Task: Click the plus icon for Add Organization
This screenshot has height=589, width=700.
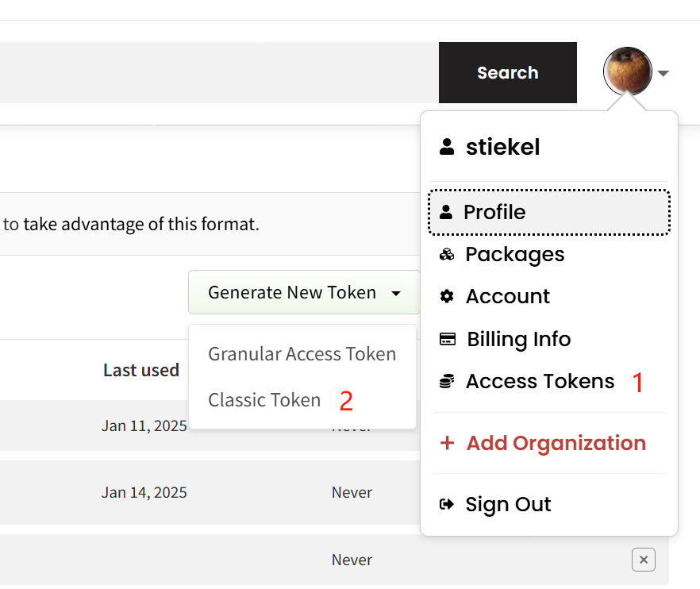Action: pyautogui.click(x=447, y=443)
